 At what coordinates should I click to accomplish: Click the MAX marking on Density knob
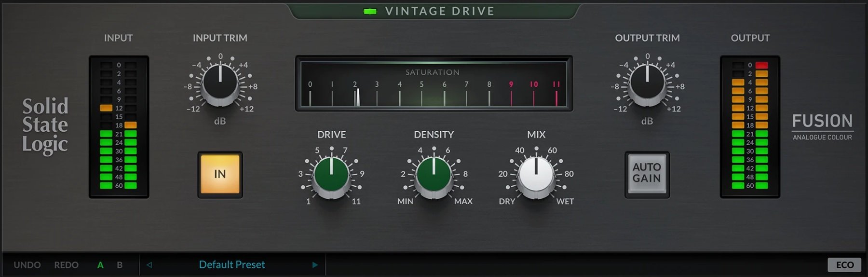point(463,201)
